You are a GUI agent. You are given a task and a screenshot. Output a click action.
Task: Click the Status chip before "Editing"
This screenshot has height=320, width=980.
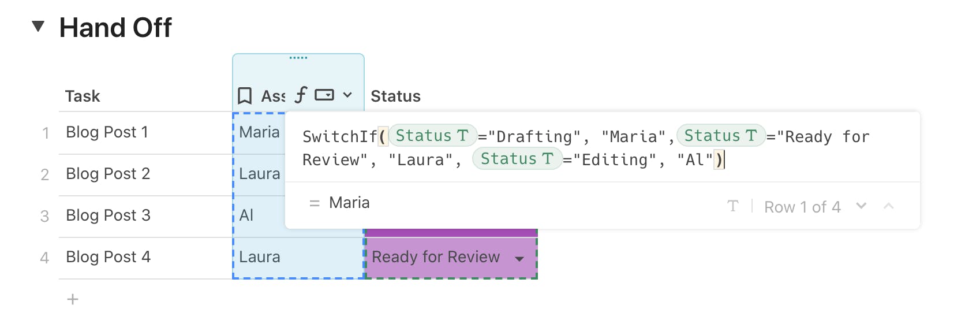[517, 159]
